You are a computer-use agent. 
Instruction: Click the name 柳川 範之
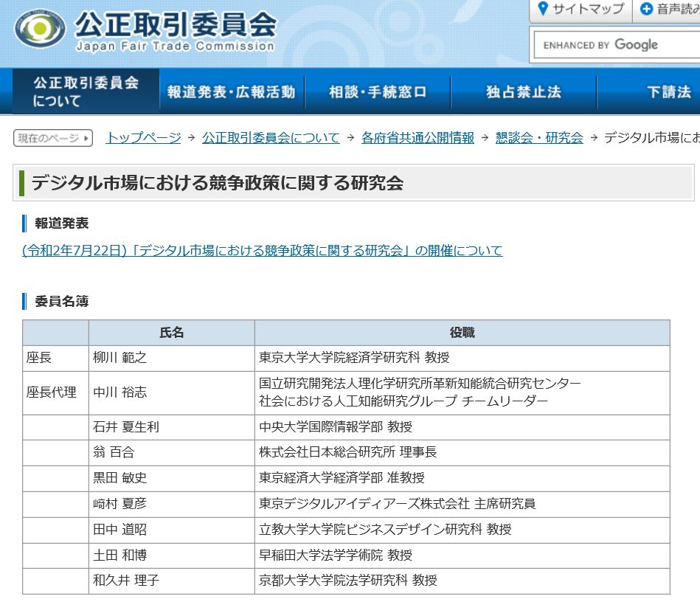(x=119, y=358)
